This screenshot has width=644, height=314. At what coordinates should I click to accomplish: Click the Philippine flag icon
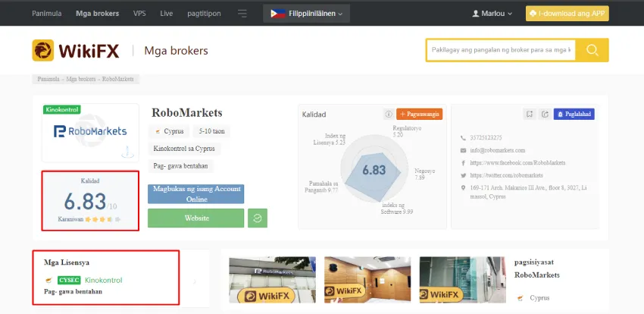(278, 14)
